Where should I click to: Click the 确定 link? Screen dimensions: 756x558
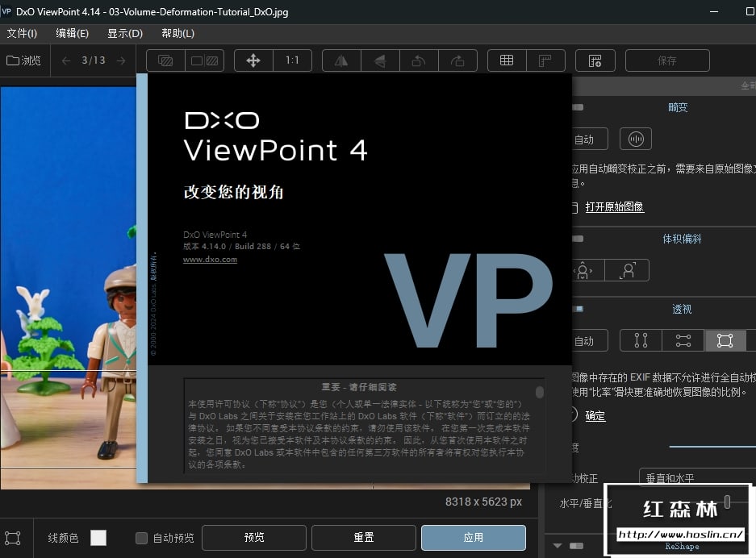tap(595, 415)
